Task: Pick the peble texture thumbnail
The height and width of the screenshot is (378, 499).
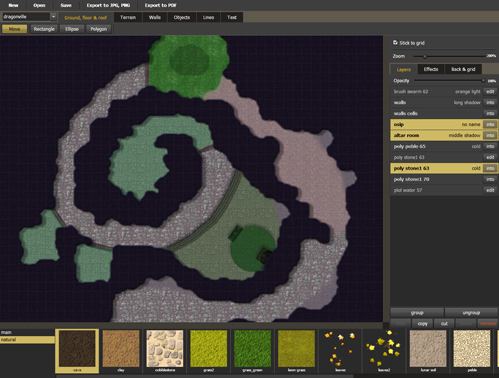Action: tap(472, 351)
